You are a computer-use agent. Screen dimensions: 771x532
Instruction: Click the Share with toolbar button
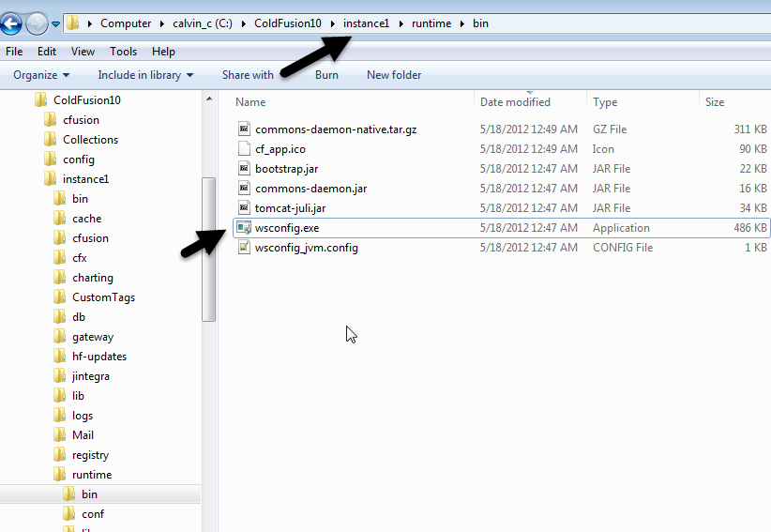pos(248,75)
